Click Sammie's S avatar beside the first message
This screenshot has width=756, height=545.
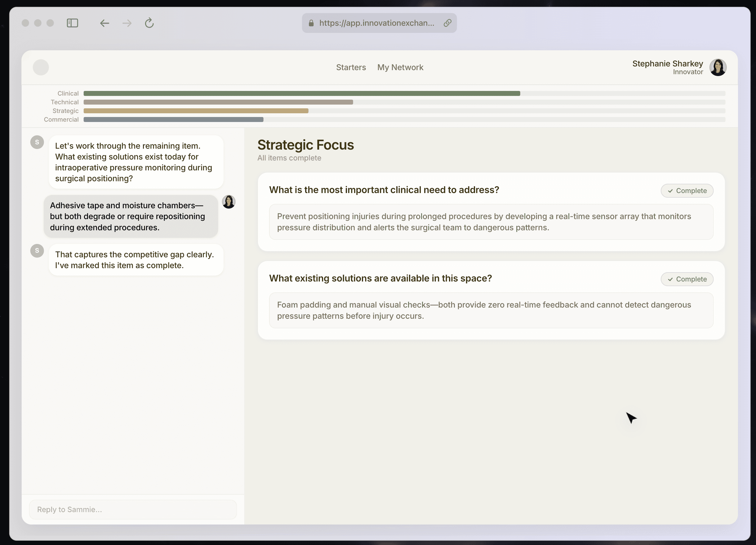click(37, 142)
